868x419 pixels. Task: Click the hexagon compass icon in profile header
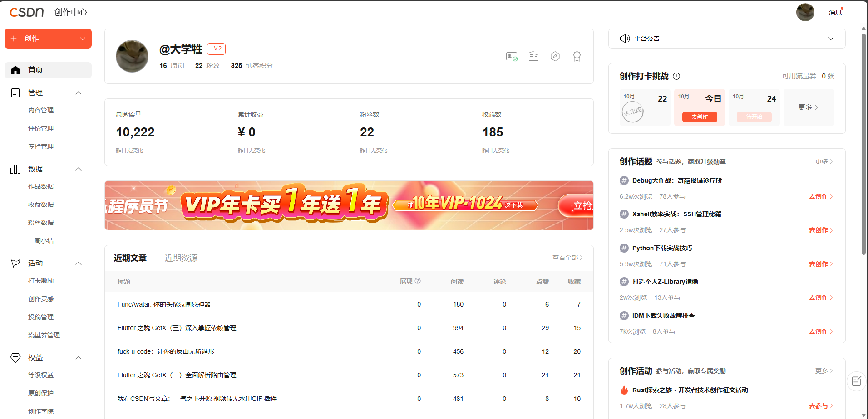tap(555, 56)
